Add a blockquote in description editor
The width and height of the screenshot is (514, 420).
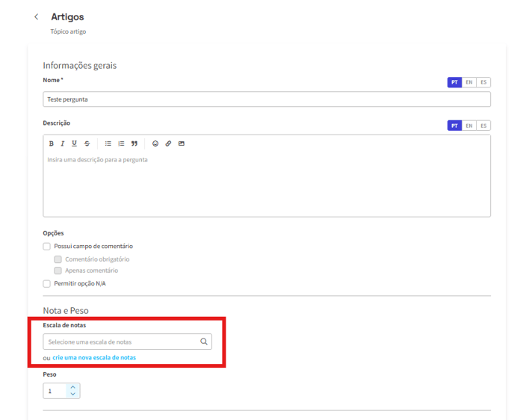(x=134, y=143)
